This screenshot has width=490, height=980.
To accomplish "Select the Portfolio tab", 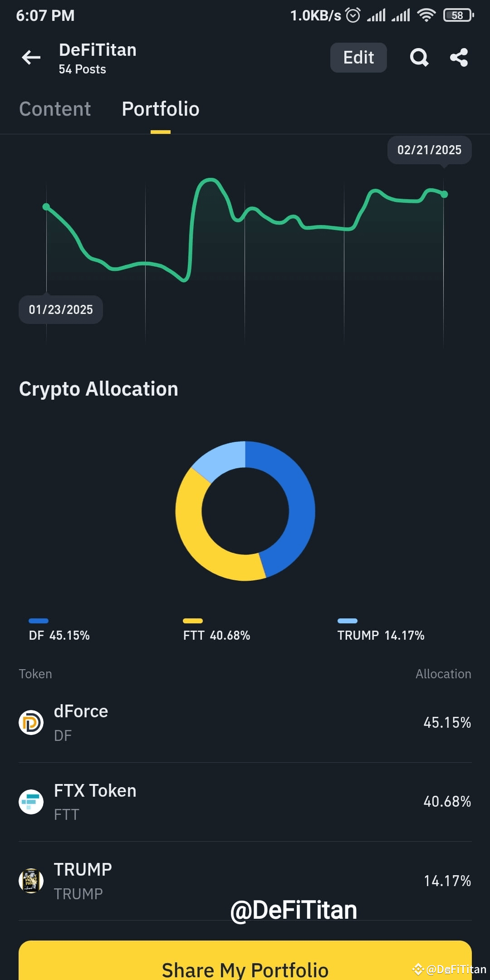I will tap(160, 109).
